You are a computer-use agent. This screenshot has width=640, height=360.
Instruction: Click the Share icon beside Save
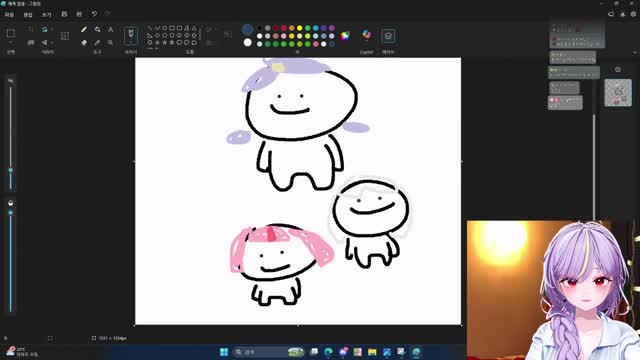coord(79,14)
